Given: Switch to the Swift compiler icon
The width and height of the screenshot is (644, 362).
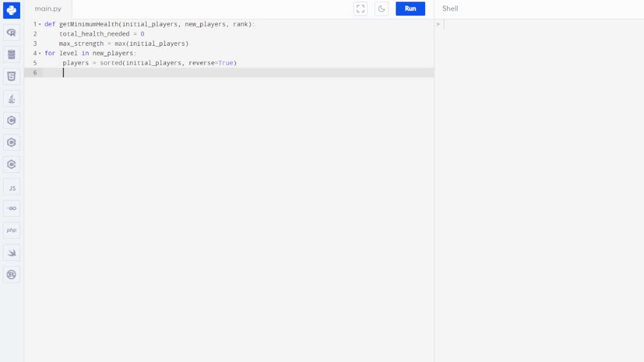Looking at the screenshot, I should 11,253.
